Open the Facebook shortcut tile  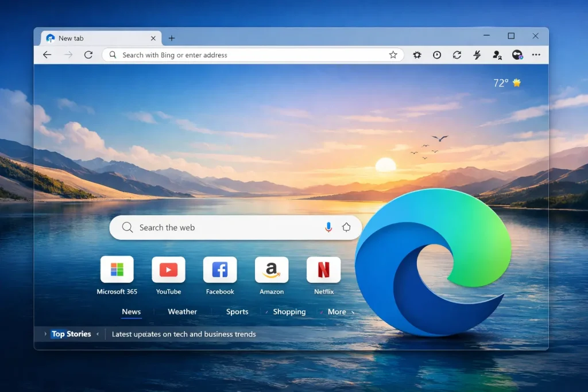[x=220, y=269]
